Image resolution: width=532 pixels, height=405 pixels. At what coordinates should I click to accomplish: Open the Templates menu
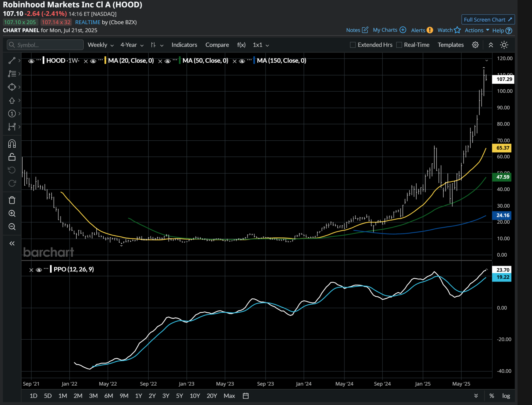(451, 45)
